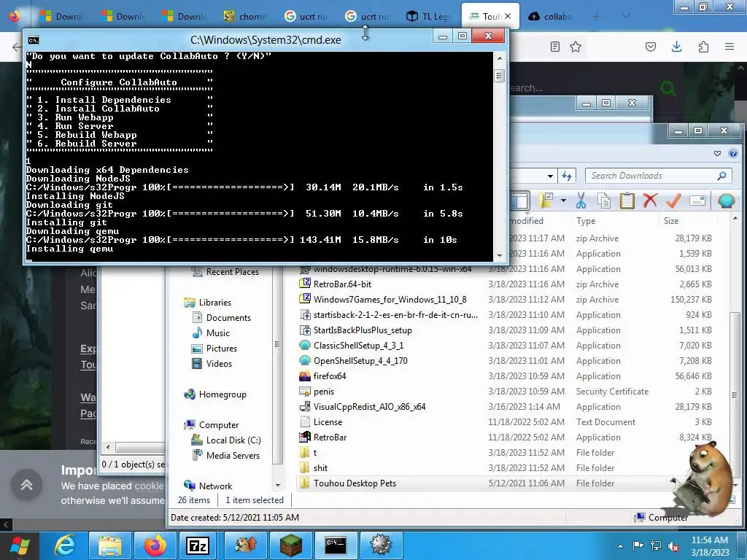Bookmark this page with the star icon
The height and width of the screenshot is (560, 747).
point(576,47)
